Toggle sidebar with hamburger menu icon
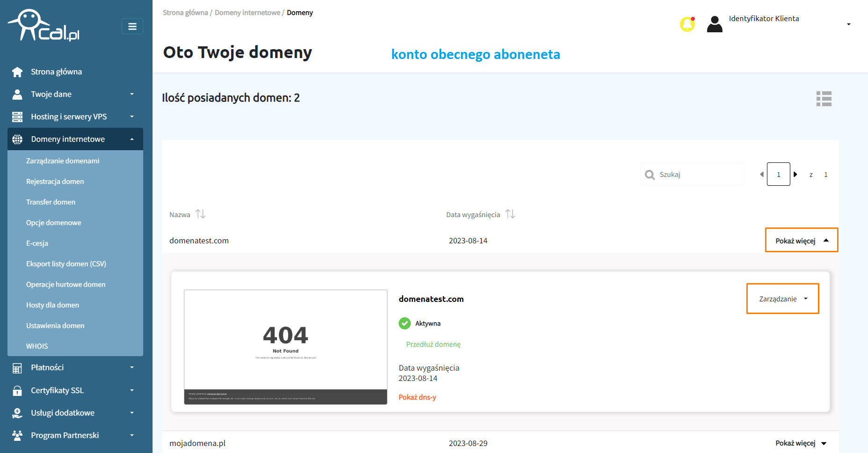The image size is (868, 453). 132,26
